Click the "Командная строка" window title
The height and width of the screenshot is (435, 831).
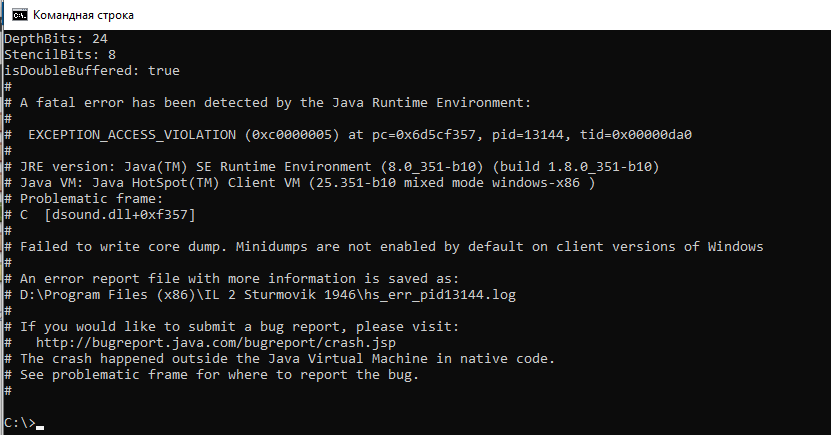coord(83,16)
